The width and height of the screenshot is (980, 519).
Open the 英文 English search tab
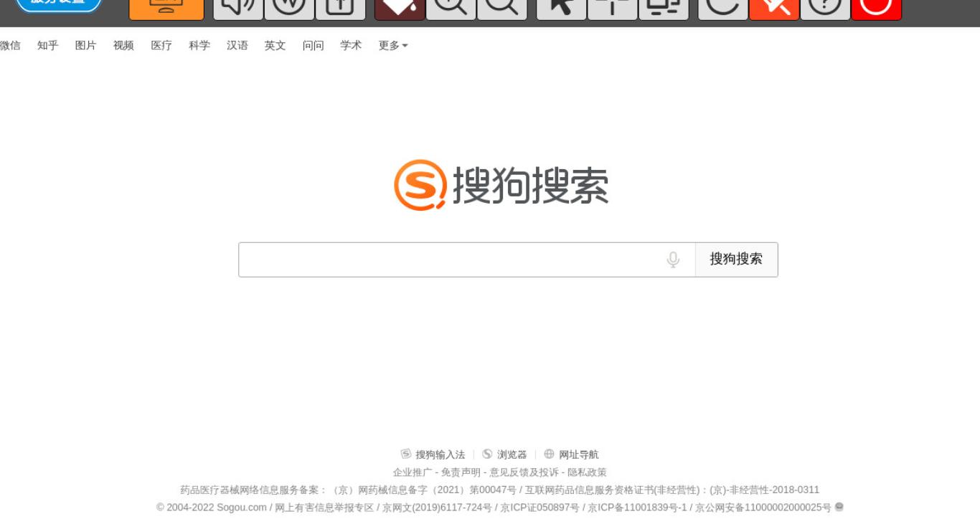click(x=275, y=45)
